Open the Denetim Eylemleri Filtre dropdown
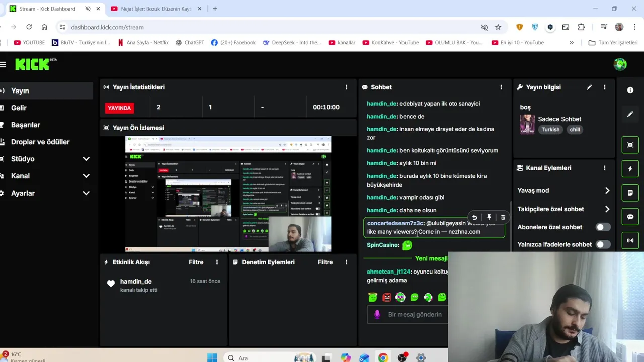Image resolution: width=644 pixels, height=362 pixels. pos(325,262)
